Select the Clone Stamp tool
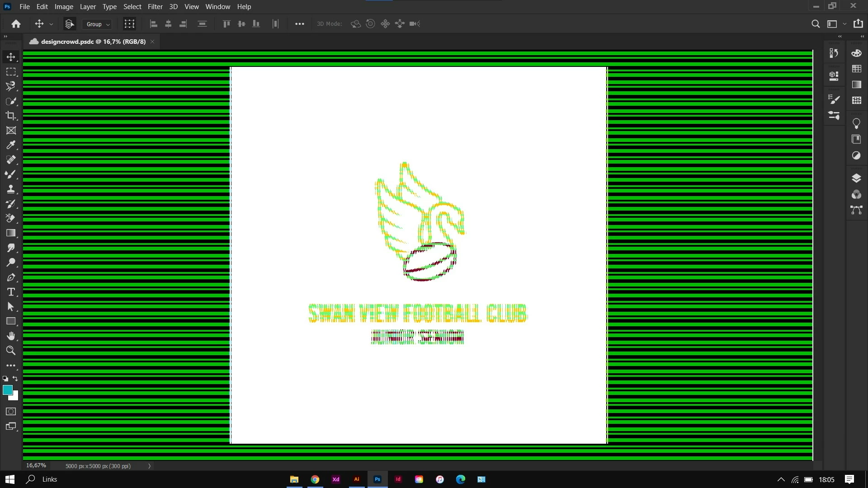Viewport: 868px width, 488px height. click(11, 189)
